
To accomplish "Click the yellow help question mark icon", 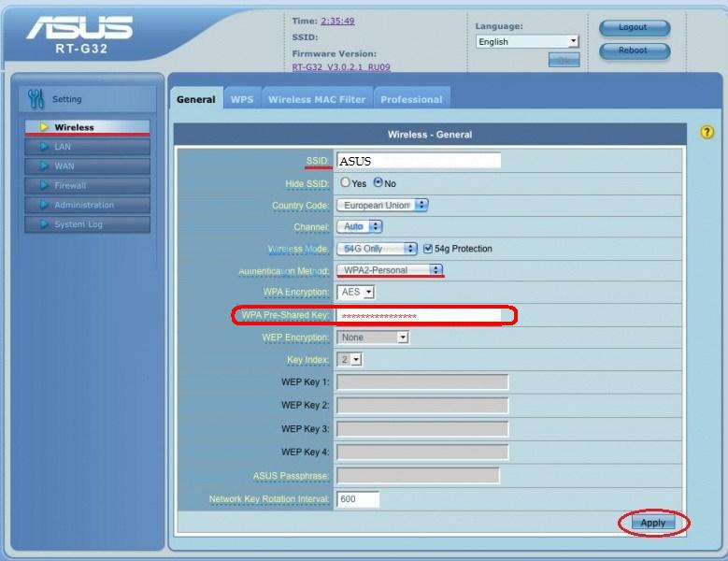I will (707, 133).
